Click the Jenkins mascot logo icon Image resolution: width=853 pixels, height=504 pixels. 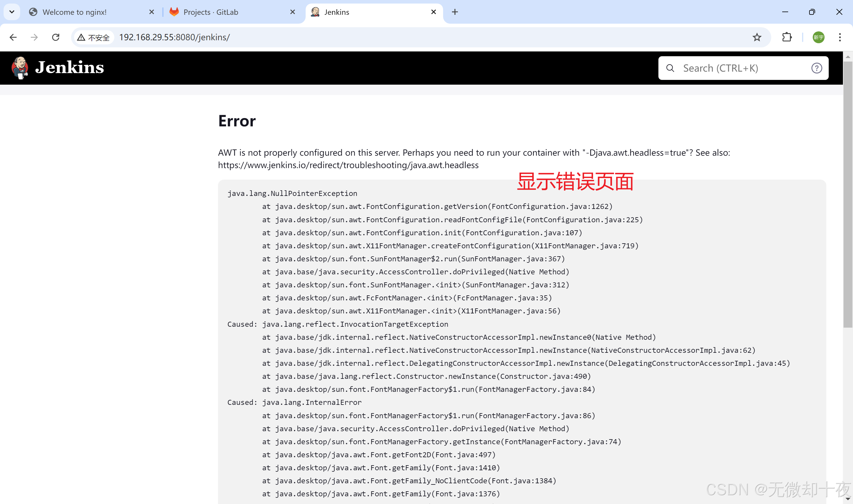point(20,67)
